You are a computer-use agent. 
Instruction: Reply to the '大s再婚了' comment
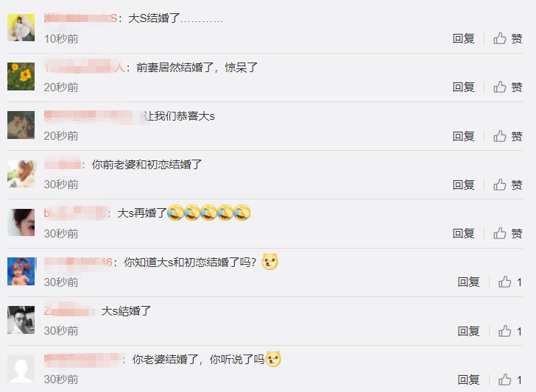tap(464, 234)
